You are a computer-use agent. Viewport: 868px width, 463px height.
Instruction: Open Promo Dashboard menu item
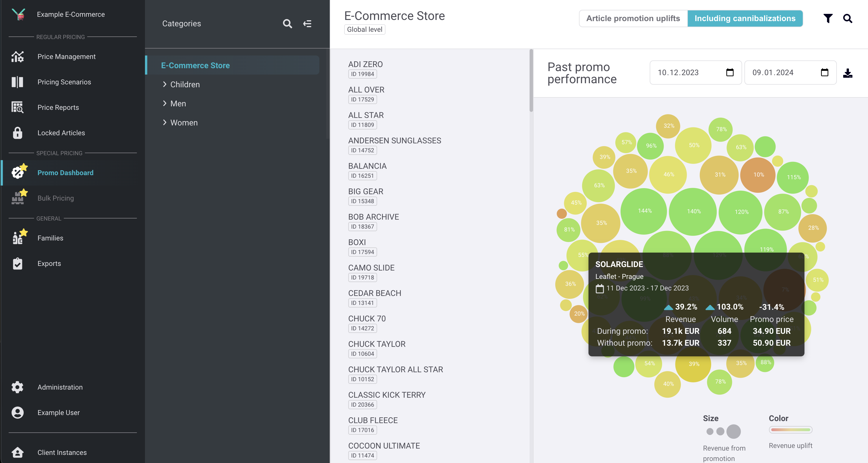tap(65, 173)
